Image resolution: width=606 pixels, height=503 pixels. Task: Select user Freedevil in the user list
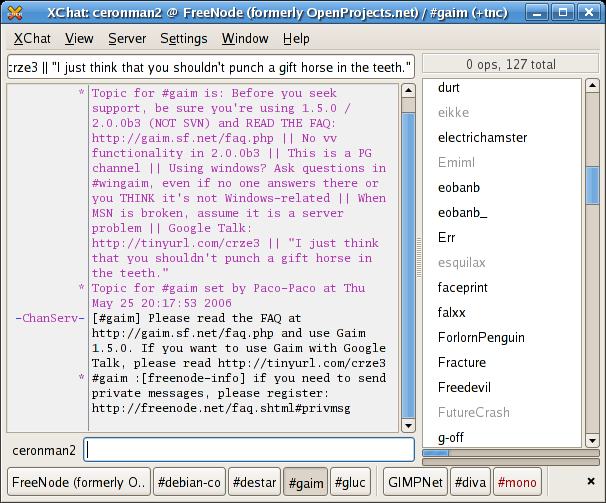pyautogui.click(x=464, y=387)
